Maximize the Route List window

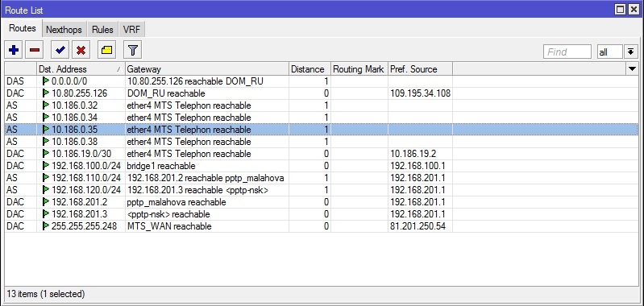point(621,10)
